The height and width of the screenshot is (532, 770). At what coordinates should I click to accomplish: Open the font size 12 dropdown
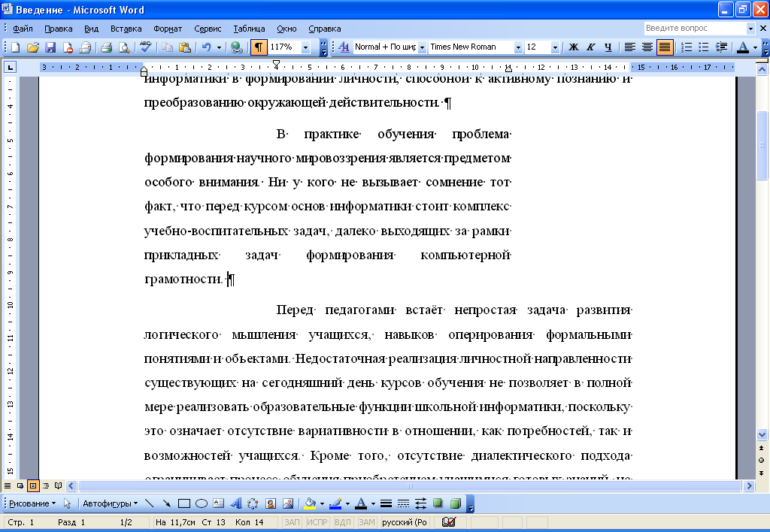click(x=555, y=47)
